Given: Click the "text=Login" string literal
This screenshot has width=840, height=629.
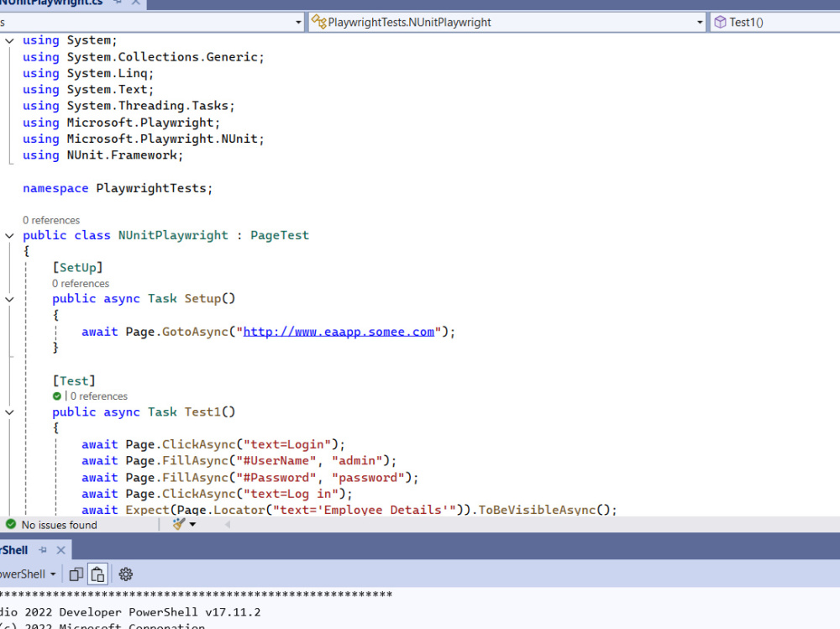Looking at the screenshot, I should click(x=287, y=444).
